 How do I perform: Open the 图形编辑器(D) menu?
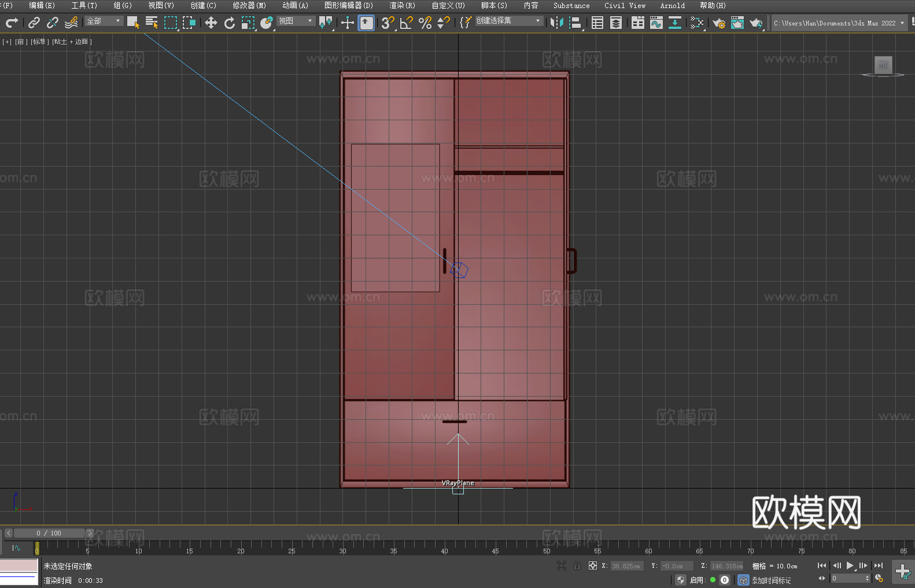[x=349, y=5]
